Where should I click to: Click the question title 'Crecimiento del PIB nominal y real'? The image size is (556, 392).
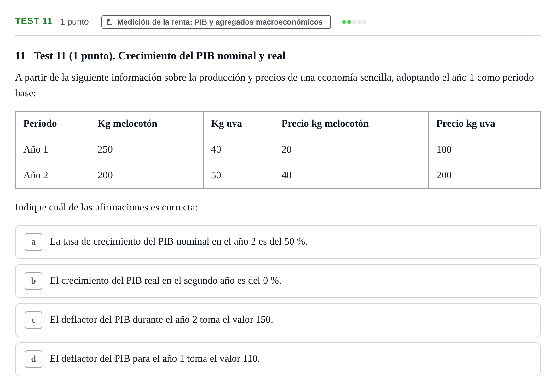pyautogui.click(x=202, y=56)
